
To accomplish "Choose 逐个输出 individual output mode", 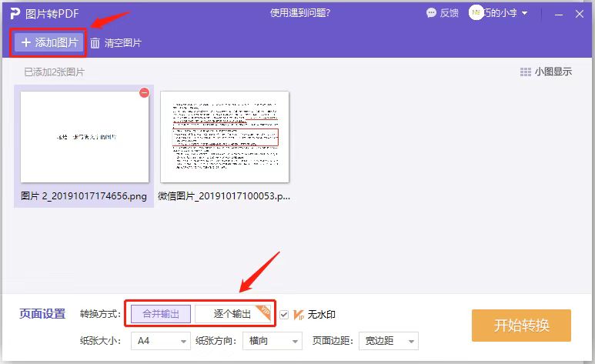I will pos(232,314).
